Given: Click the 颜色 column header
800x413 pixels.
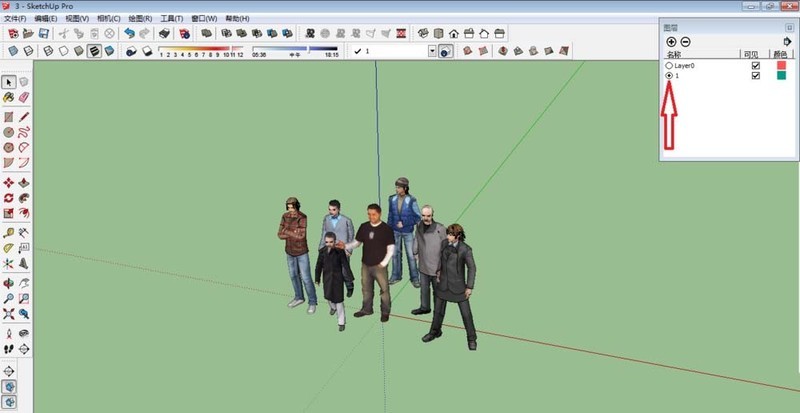Looking at the screenshot, I should tap(783, 54).
